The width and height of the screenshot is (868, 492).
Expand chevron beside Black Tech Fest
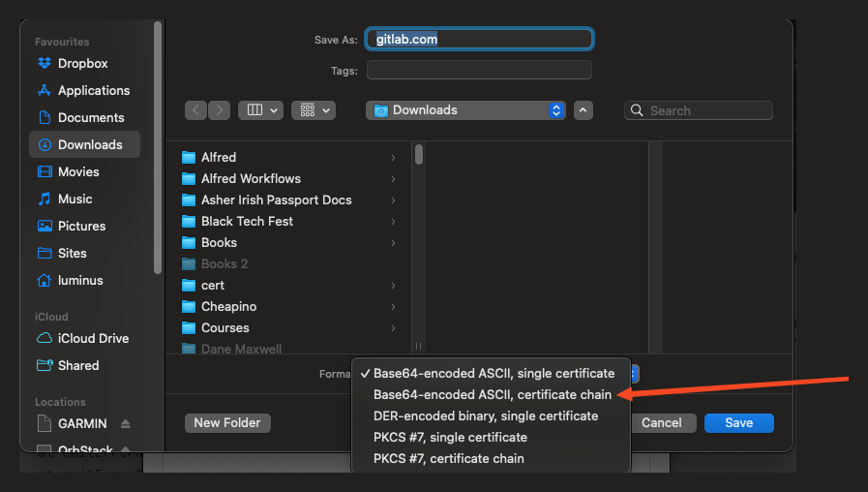click(393, 221)
